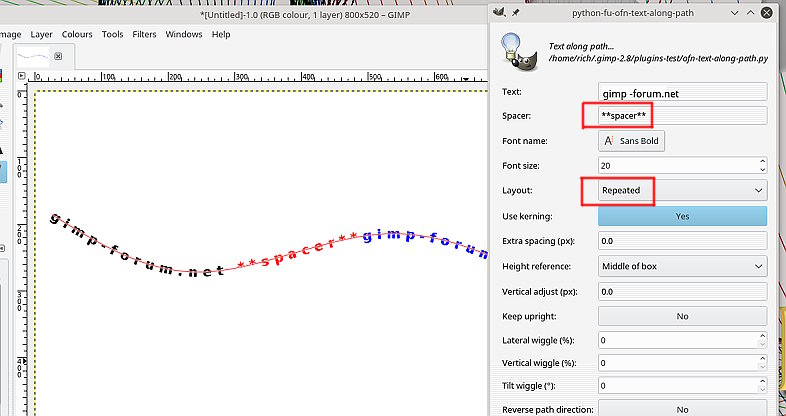The width and height of the screenshot is (786, 416).
Task: Click the Vertical adjust (px) field
Action: pos(682,292)
